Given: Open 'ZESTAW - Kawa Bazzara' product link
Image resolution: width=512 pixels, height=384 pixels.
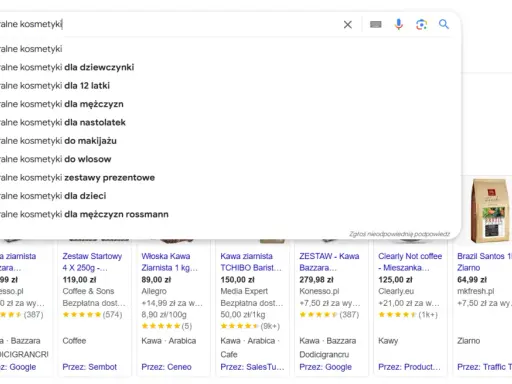Looking at the screenshot, I should pyautogui.click(x=329, y=262).
